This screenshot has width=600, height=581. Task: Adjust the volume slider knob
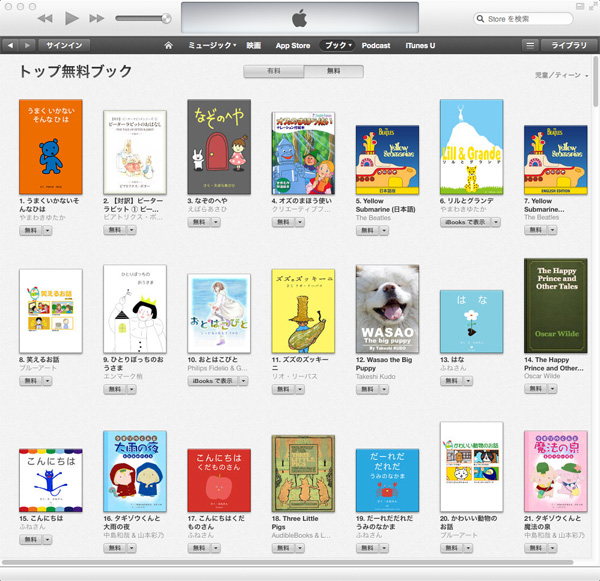pos(166,18)
